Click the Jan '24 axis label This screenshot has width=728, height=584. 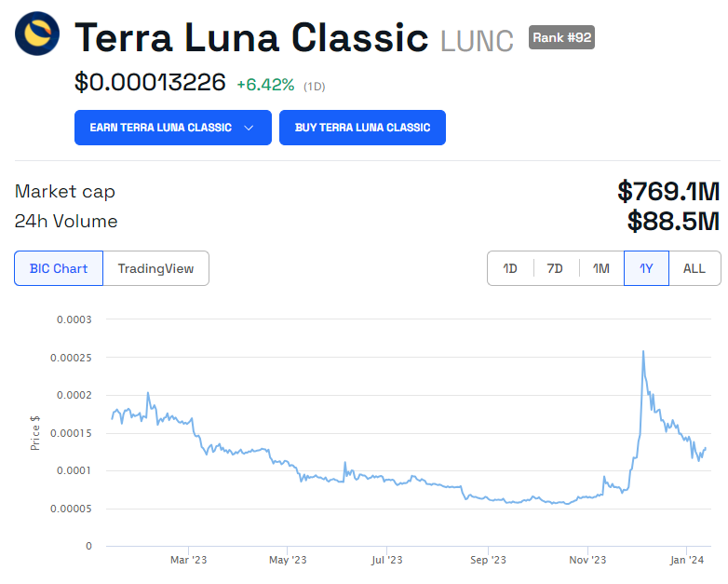click(687, 560)
